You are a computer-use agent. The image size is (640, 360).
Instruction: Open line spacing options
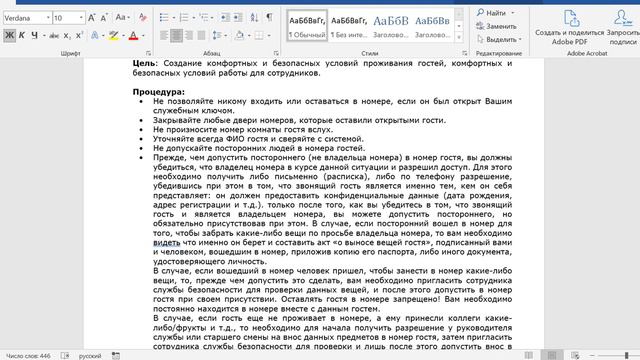[x=220, y=36]
